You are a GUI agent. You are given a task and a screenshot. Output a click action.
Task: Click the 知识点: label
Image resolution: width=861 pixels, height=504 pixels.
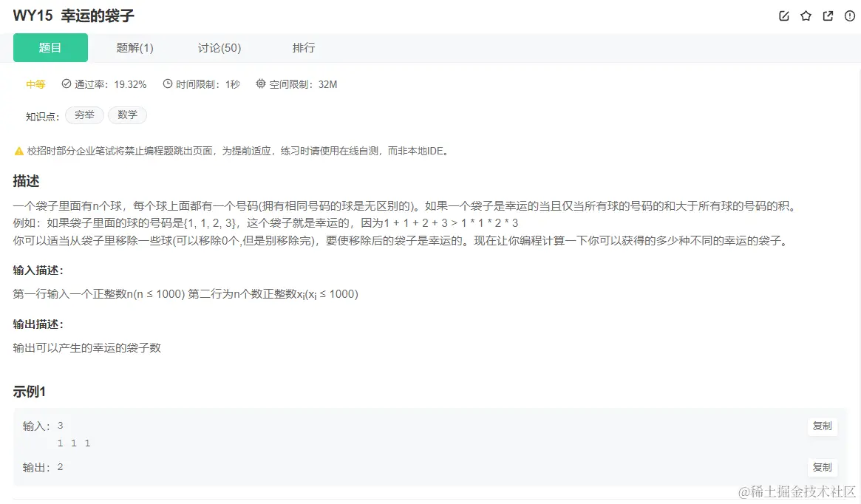coord(42,116)
